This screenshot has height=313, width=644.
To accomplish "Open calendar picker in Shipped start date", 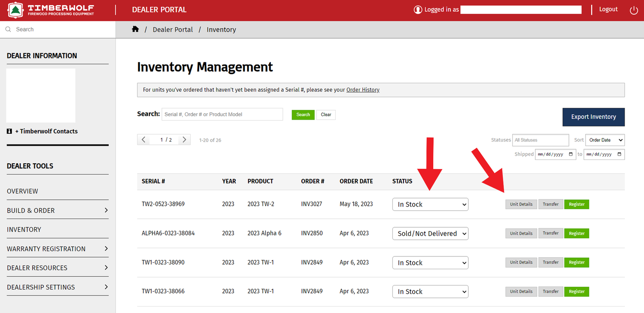I will (571, 154).
